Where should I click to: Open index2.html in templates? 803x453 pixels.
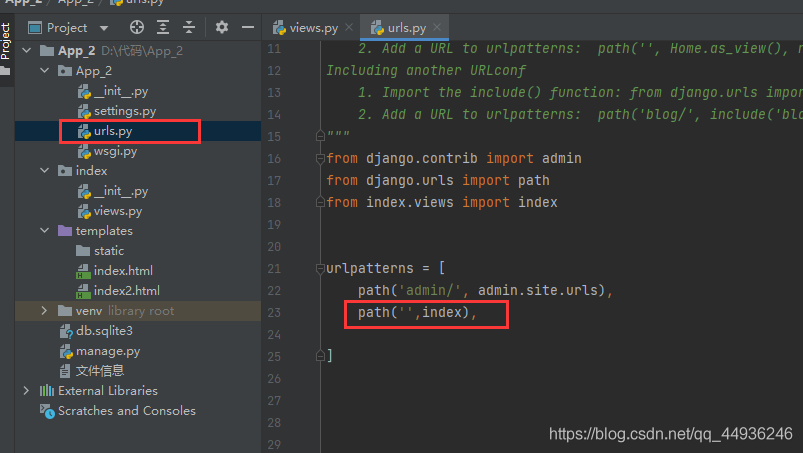click(x=127, y=291)
